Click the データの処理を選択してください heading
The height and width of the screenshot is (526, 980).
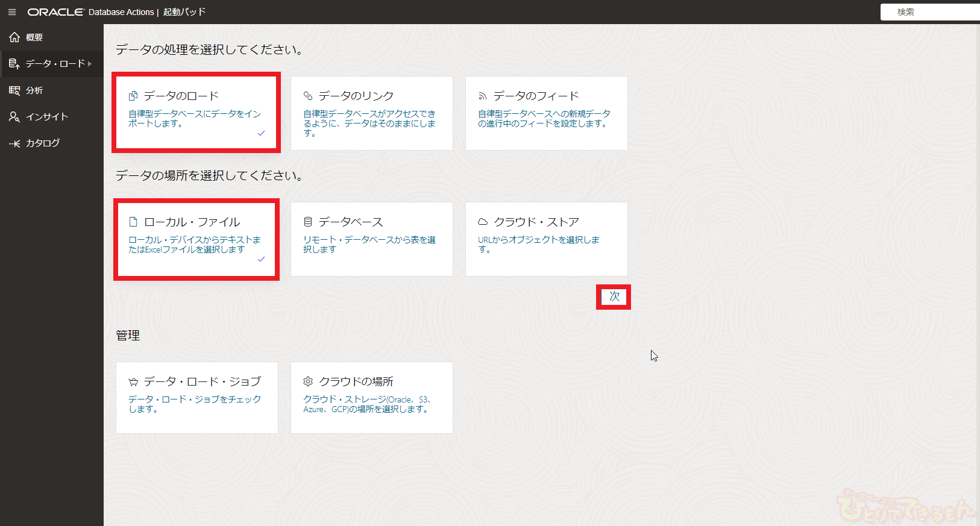[x=209, y=49]
